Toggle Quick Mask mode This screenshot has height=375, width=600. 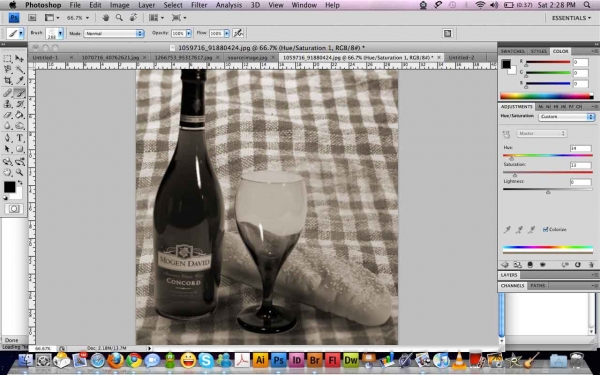coord(14,209)
